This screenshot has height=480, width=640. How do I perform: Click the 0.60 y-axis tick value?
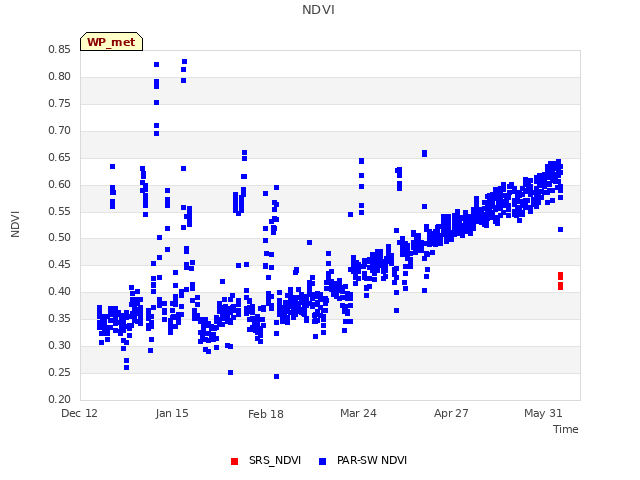59,184
